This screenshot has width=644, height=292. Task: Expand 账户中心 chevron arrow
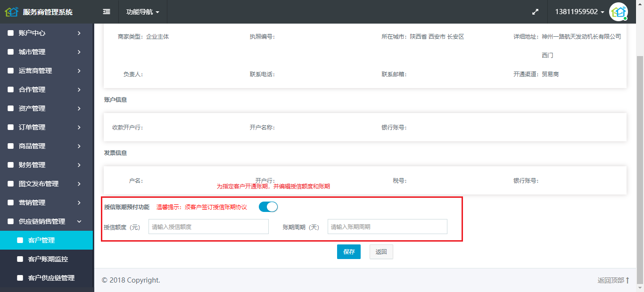79,33
